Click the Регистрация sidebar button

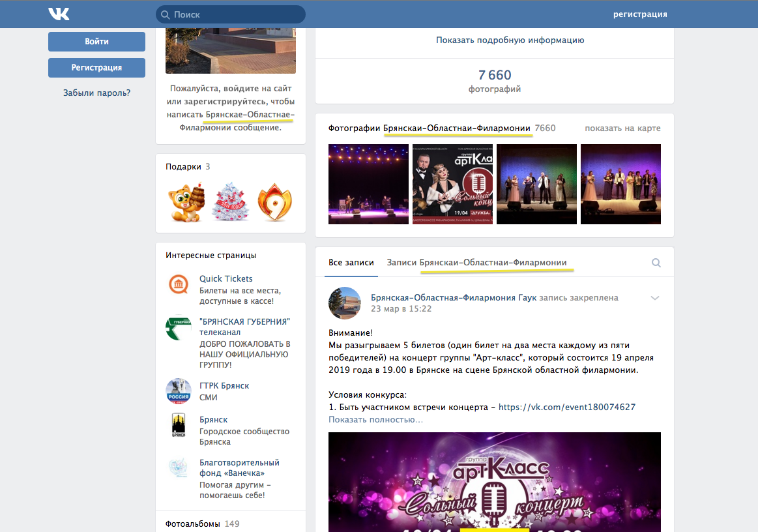point(96,68)
